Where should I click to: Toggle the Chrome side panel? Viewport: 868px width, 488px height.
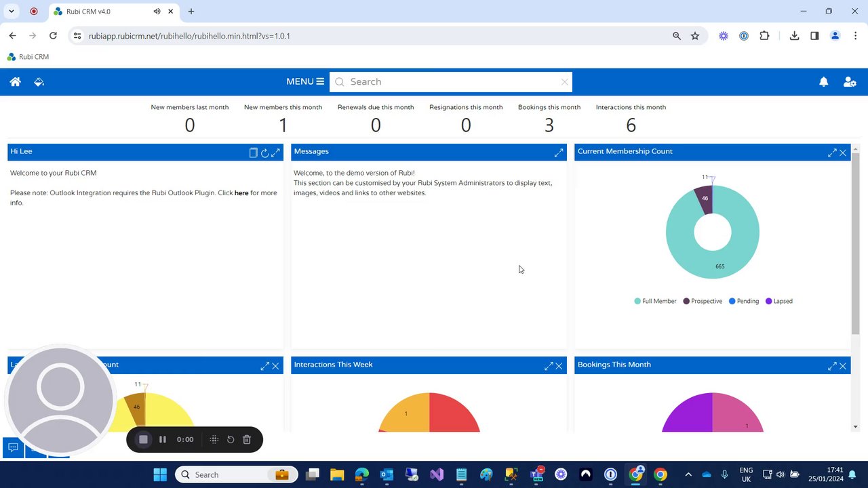(x=814, y=36)
